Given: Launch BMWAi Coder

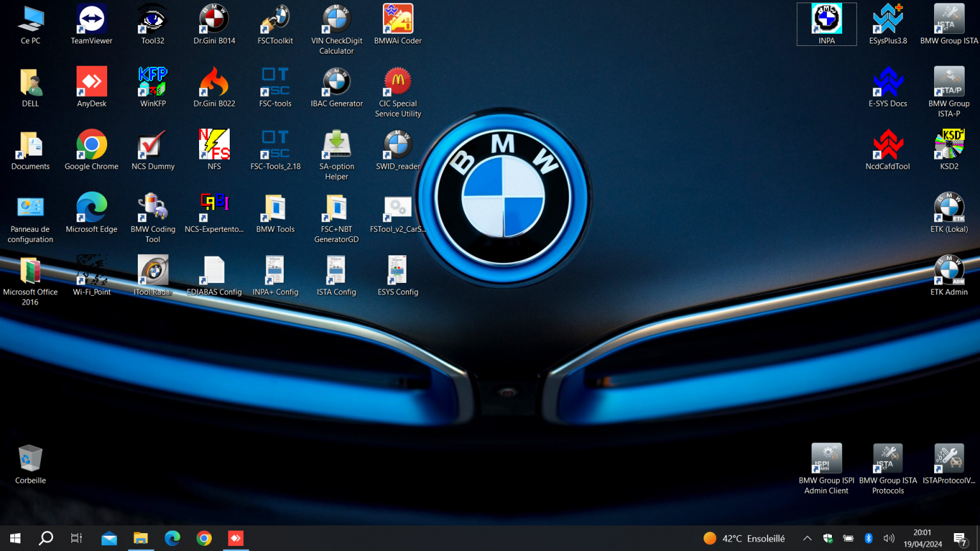Looking at the screenshot, I should [397, 24].
